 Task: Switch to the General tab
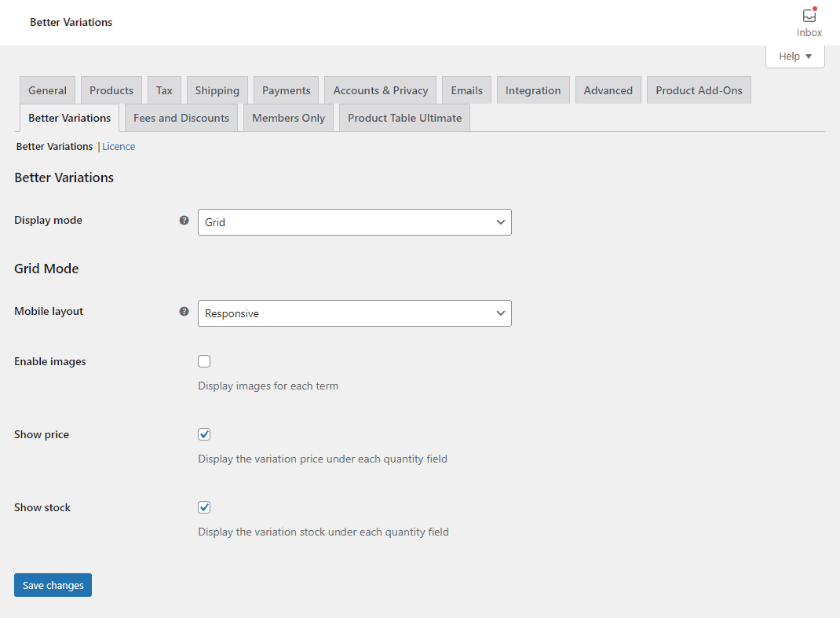48,90
